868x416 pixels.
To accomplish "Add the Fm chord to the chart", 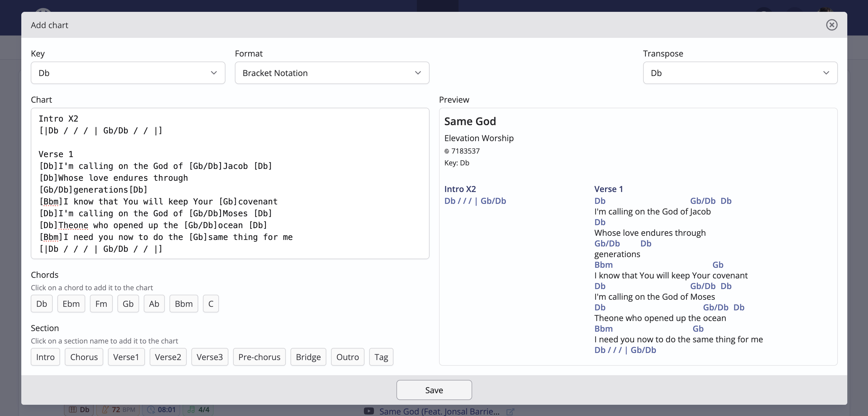I will [101, 304].
